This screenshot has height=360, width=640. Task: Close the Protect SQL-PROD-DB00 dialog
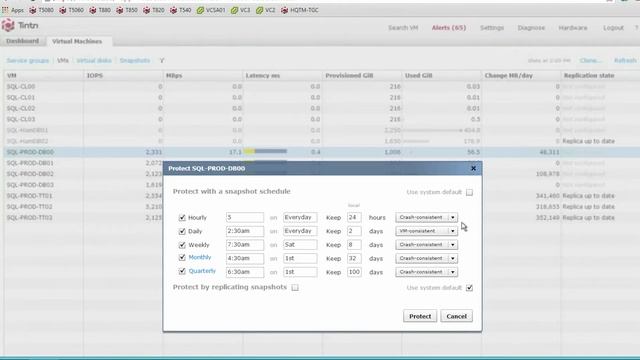(473, 168)
